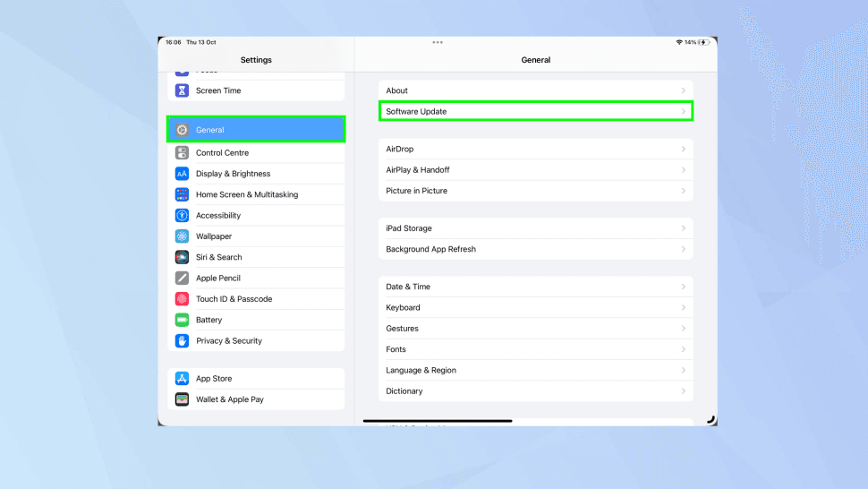Expand the Date & Time chevron
868x489 pixels.
tap(683, 287)
